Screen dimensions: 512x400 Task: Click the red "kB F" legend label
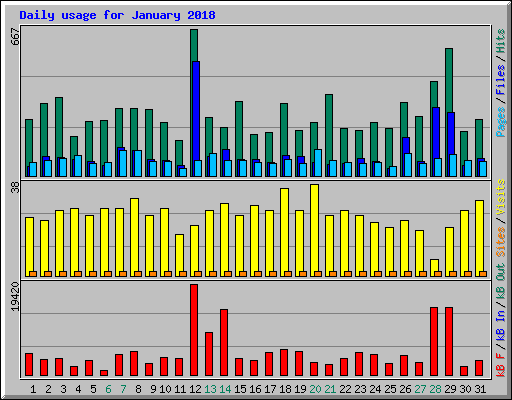coord(501,365)
